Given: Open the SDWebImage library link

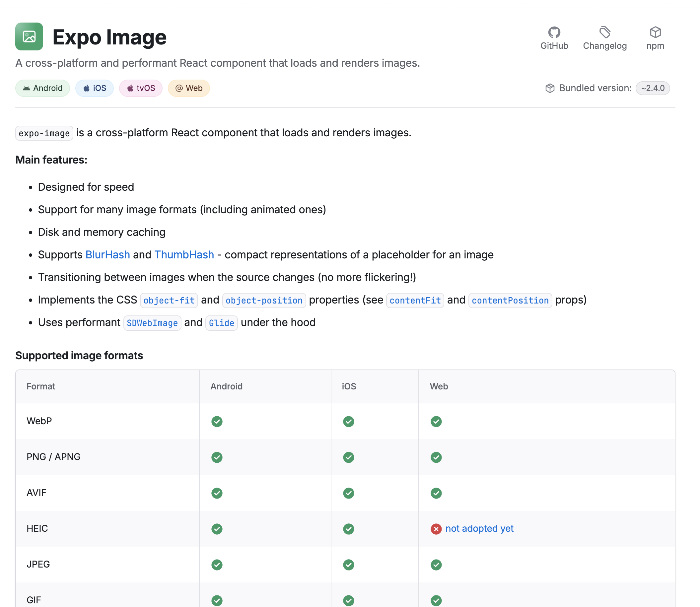Looking at the screenshot, I should [152, 323].
